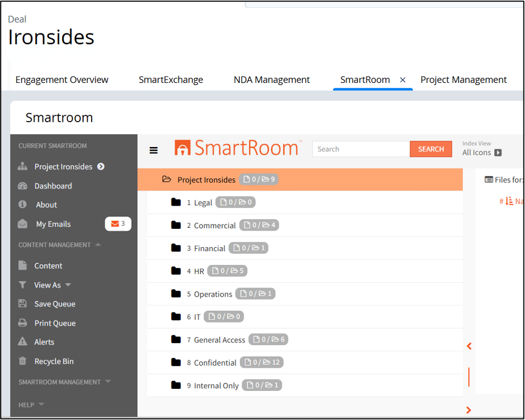The height and width of the screenshot is (420, 525).
Task: Close the SmartRoom tab
Action: pyautogui.click(x=403, y=80)
